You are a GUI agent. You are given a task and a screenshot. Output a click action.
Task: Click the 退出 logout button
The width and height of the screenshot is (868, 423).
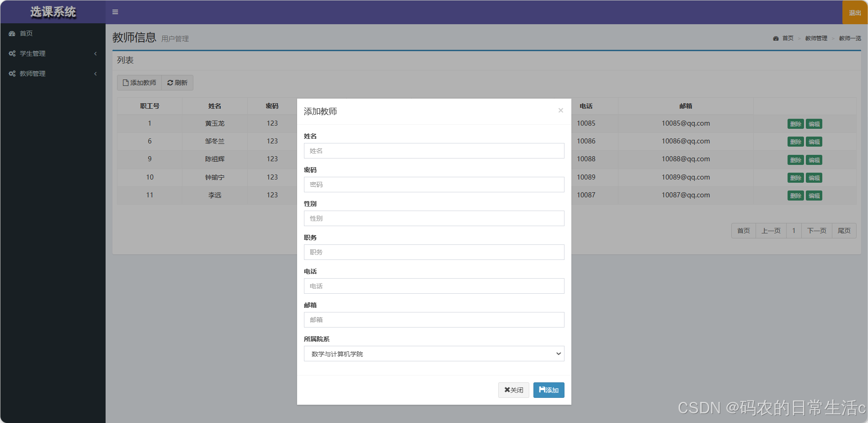(x=854, y=13)
